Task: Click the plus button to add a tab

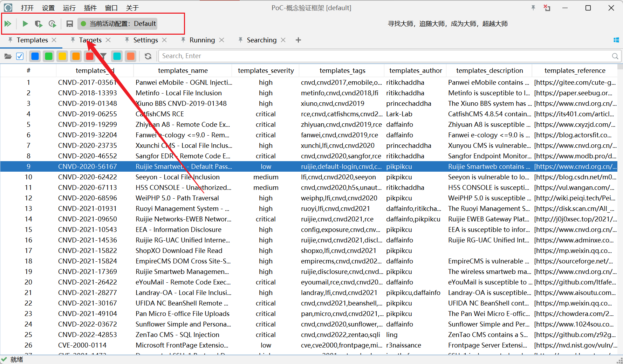Action: click(298, 40)
